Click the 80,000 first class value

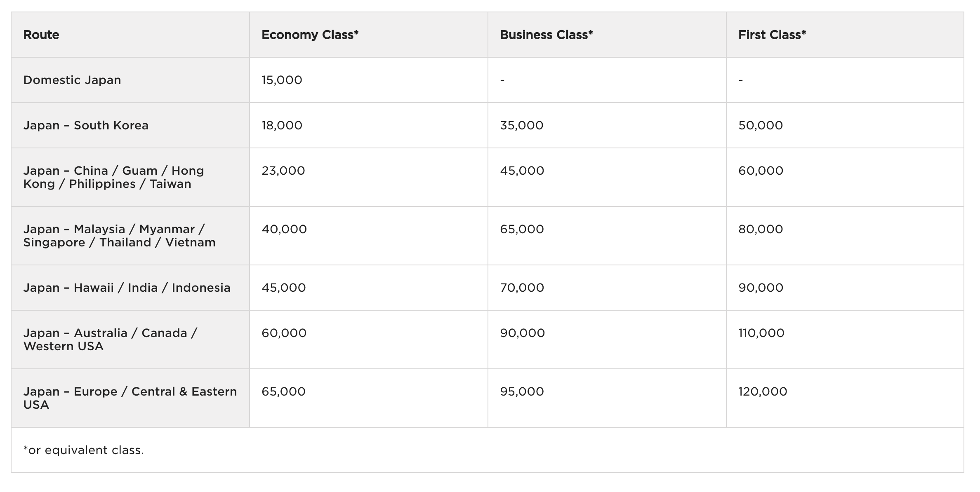point(761,229)
